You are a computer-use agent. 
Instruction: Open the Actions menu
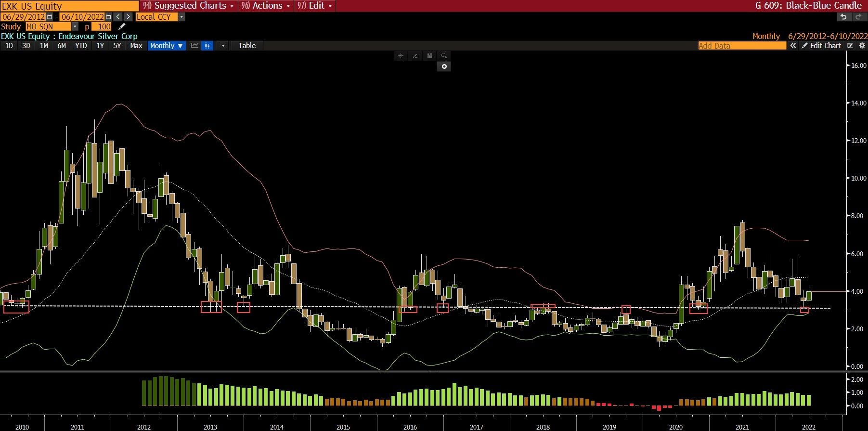[x=265, y=6]
